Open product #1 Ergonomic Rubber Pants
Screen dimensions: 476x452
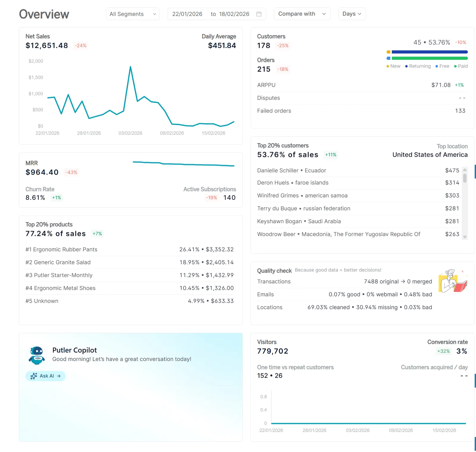[130, 249]
